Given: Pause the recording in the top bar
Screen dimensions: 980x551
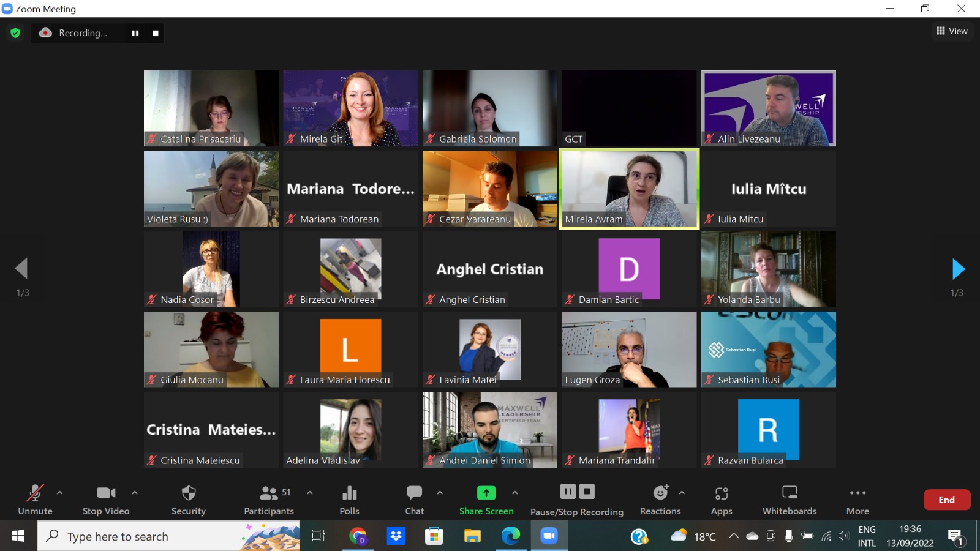Looking at the screenshot, I should 135,33.
